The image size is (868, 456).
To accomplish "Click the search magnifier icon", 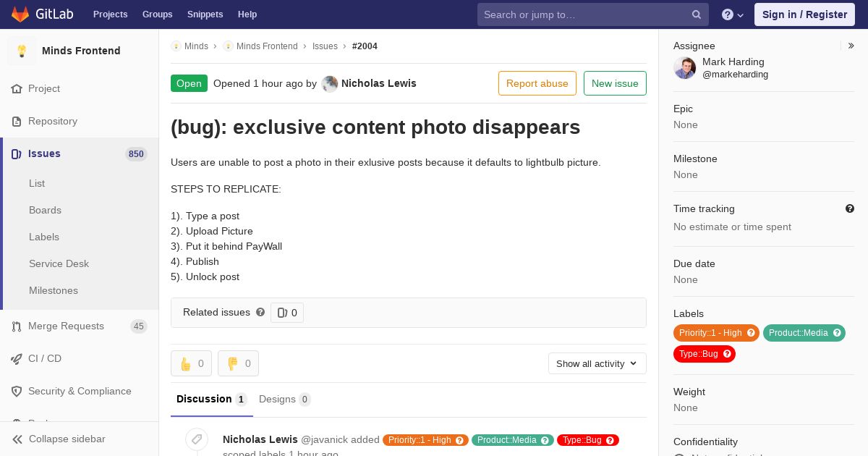I will click(x=697, y=14).
